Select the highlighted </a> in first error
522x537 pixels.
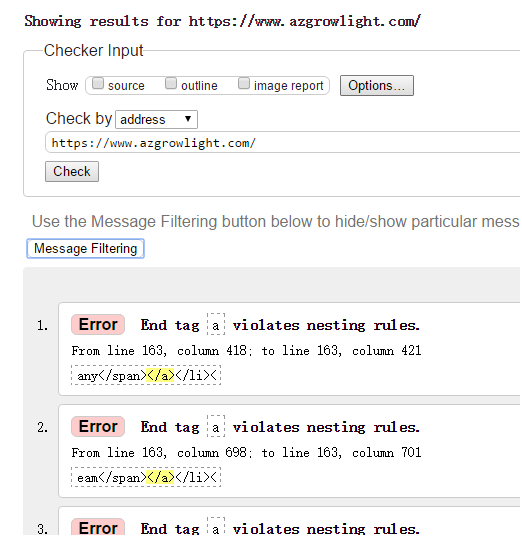coord(160,376)
